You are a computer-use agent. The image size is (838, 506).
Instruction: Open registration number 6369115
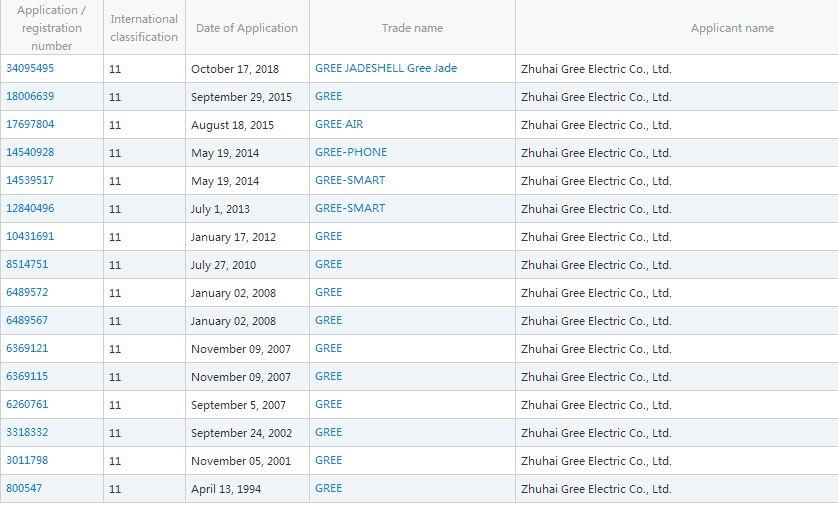coord(27,376)
